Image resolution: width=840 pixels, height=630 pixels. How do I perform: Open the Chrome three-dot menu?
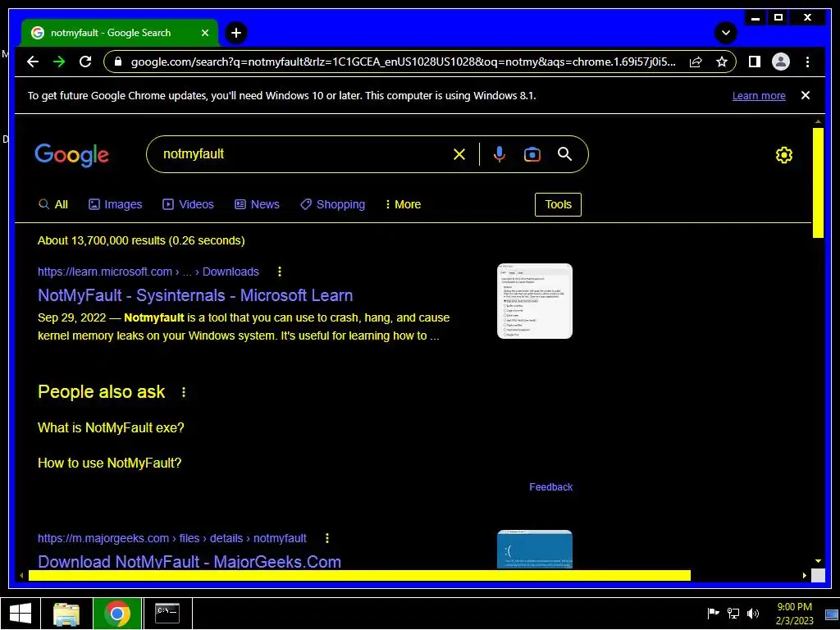tap(807, 62)
